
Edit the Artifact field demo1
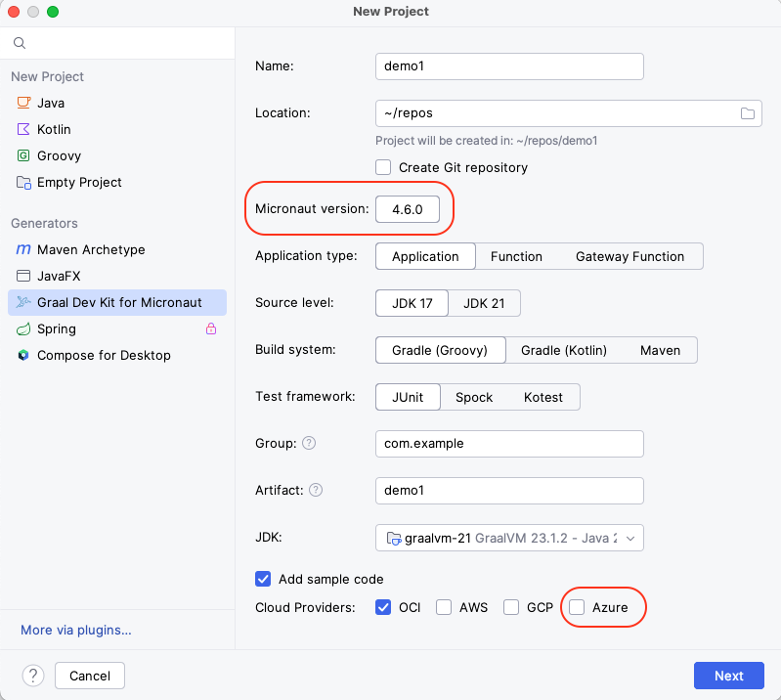(509, 490)
